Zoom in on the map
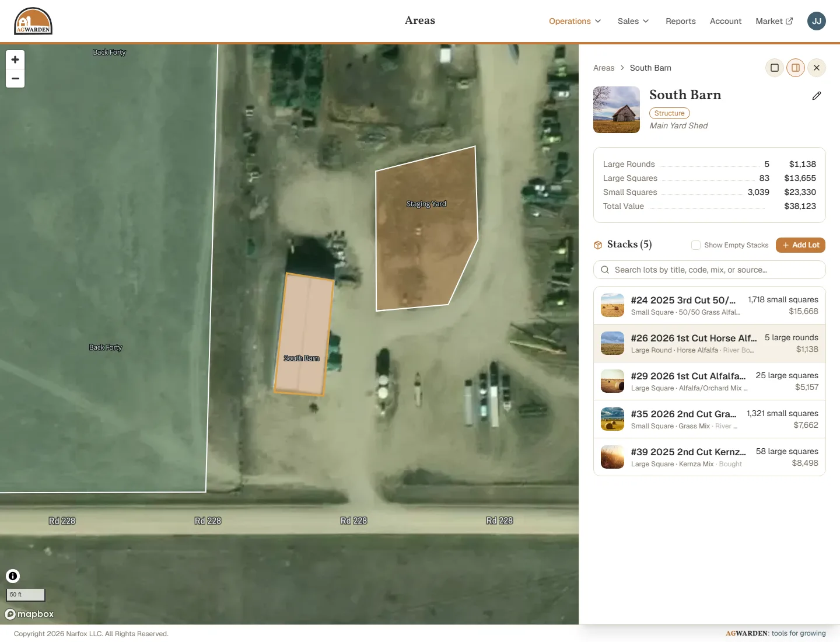The image size is (840, 642). [x=15, y=60]
